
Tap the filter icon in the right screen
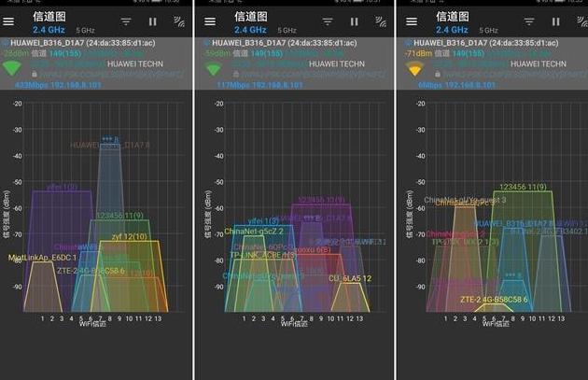[x=529, y=21]
